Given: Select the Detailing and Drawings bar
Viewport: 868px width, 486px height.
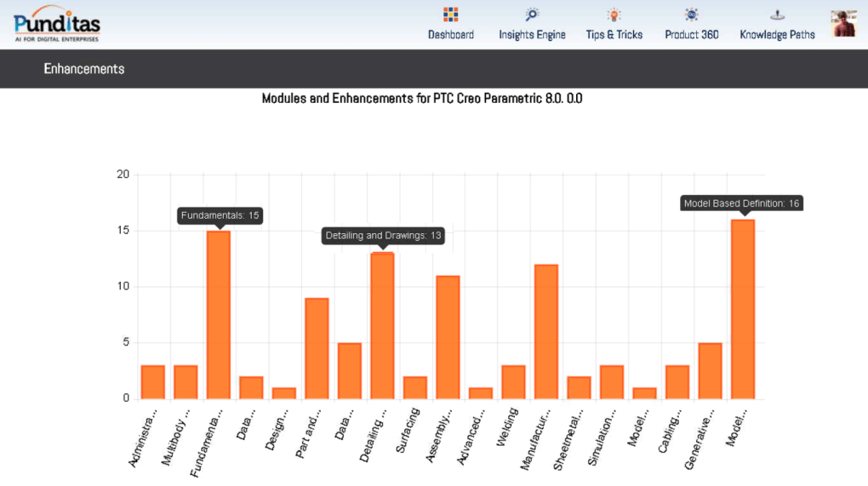Looking at the screenshot, I should tap(382, 325).
